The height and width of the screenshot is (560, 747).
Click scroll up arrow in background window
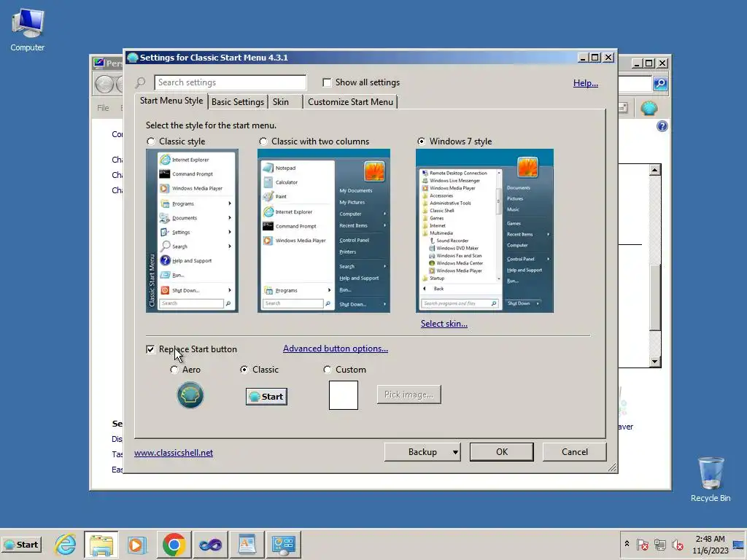coord(655,170)
